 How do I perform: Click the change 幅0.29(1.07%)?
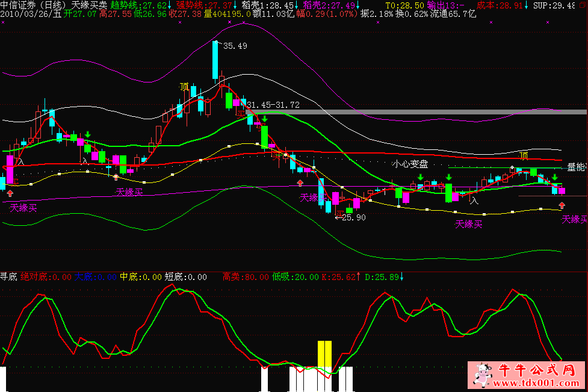click(x=327, y=14)
